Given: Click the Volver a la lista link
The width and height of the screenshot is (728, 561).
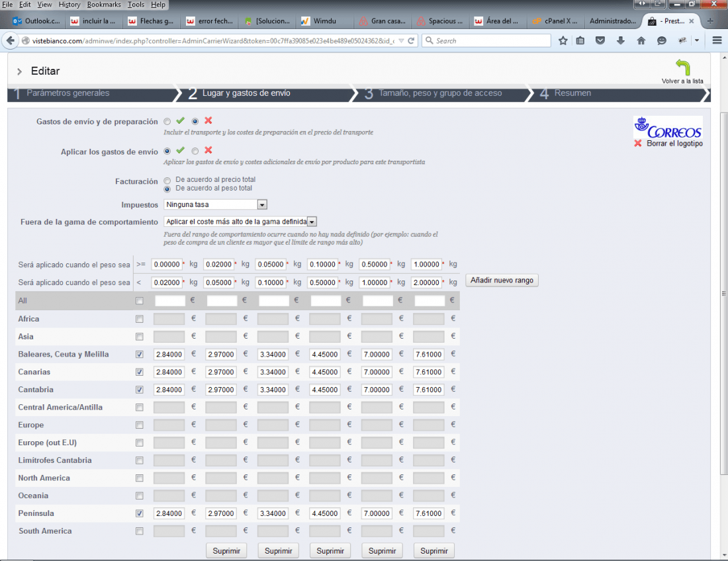Looking at the screenshot, I should coord(682,81).
